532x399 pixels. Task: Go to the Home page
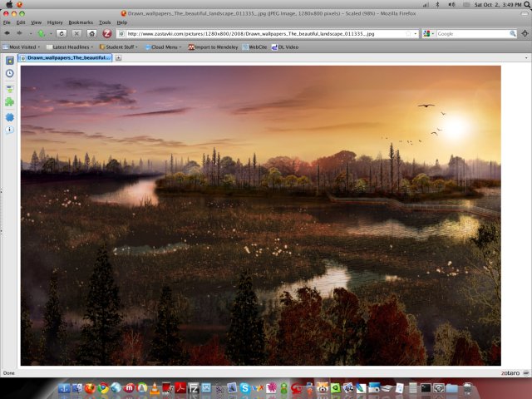[91, 33]
